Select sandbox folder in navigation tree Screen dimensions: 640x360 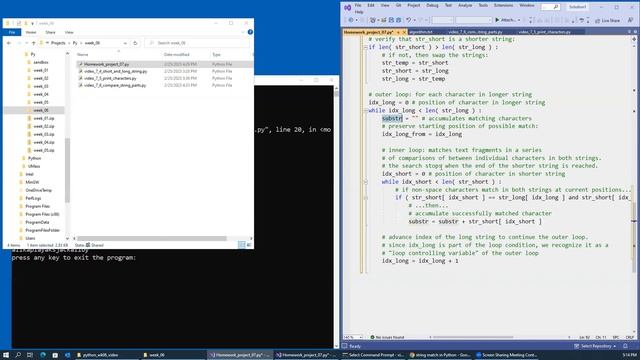pyautogui.click(x=40, y=62)
